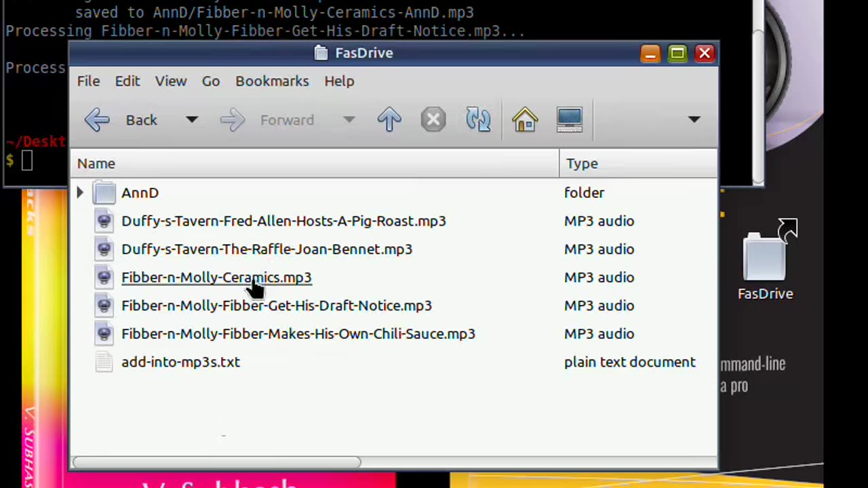
Task: Open the File menu
Action: coord(88,81)
